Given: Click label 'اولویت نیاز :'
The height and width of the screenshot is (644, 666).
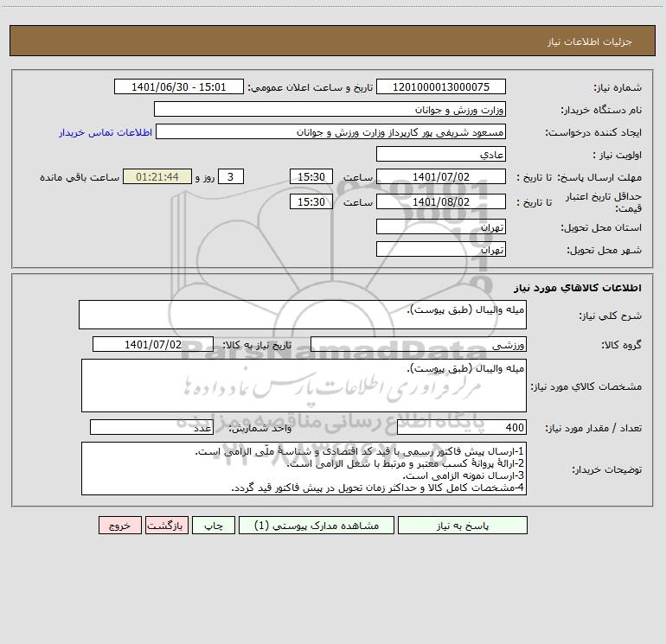Looking at the screenshot, I should pyautogui.click(x=618, y=155).
